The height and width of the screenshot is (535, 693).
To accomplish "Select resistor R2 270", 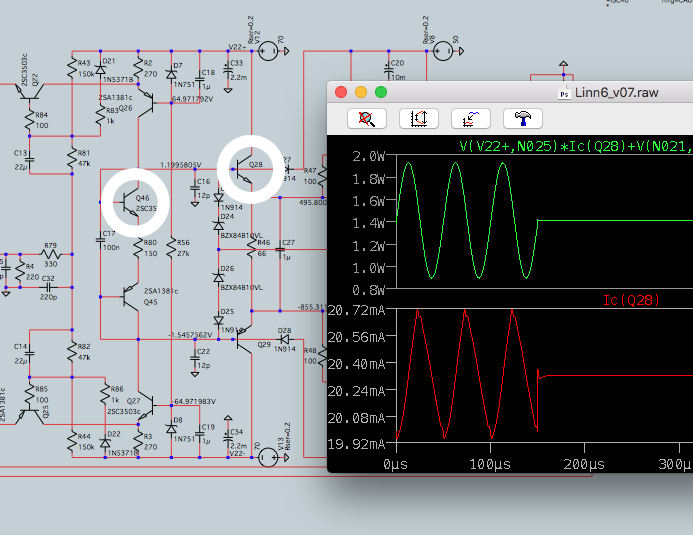I will [139, 68].
